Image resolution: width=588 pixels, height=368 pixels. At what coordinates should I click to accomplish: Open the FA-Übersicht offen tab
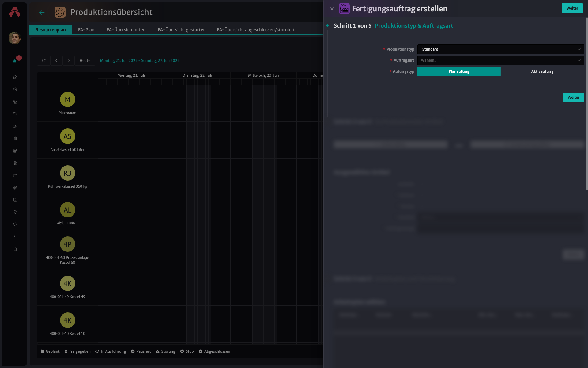click(126, 30)
